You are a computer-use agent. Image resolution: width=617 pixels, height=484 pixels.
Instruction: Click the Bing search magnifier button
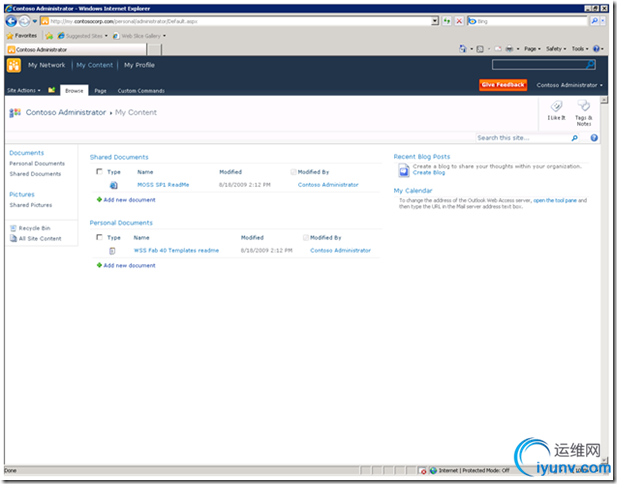point(595,21)
